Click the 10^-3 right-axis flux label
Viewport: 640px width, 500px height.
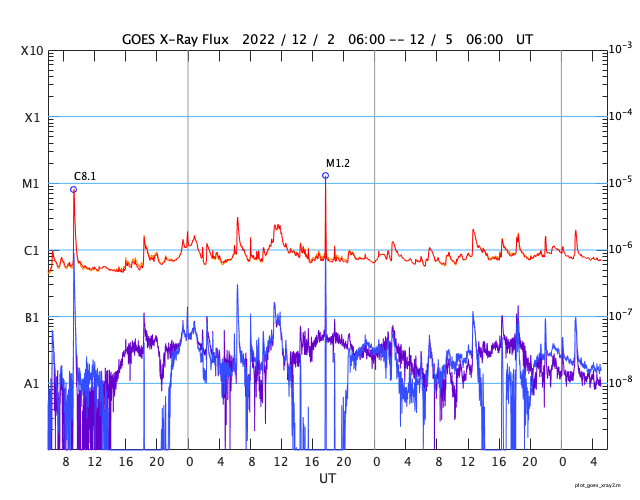[621, 49]
